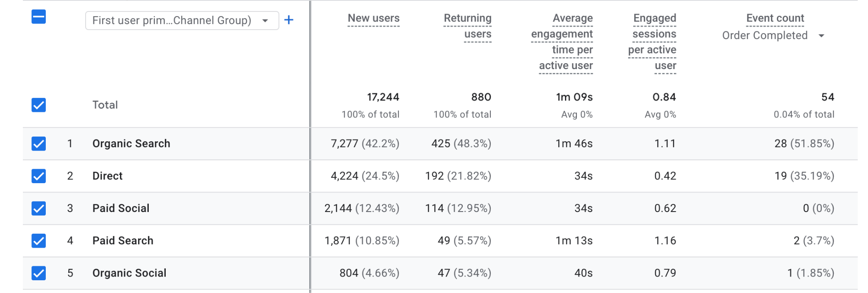Toggle the select-all rows checkbox in header

(39, 17)
